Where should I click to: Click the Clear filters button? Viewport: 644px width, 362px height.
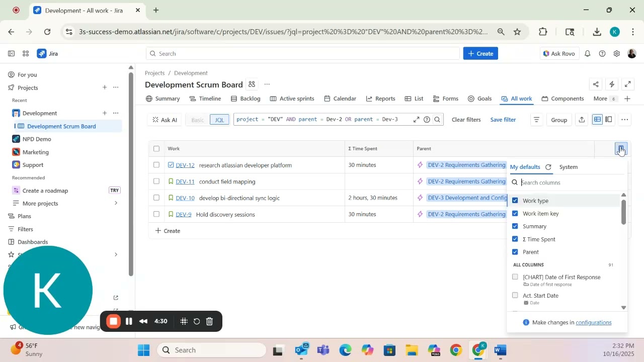point(466,120)
